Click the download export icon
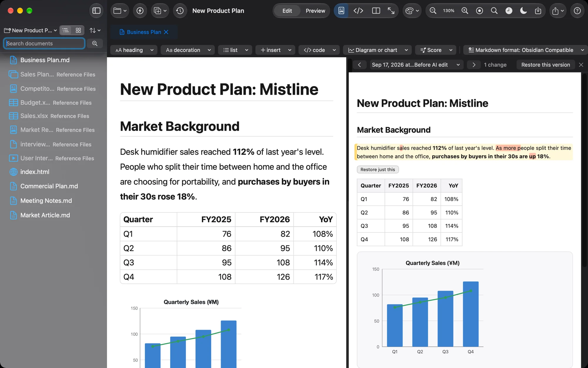Image resolution: width=588 pixels, height=368 pixels. [538, 11]
